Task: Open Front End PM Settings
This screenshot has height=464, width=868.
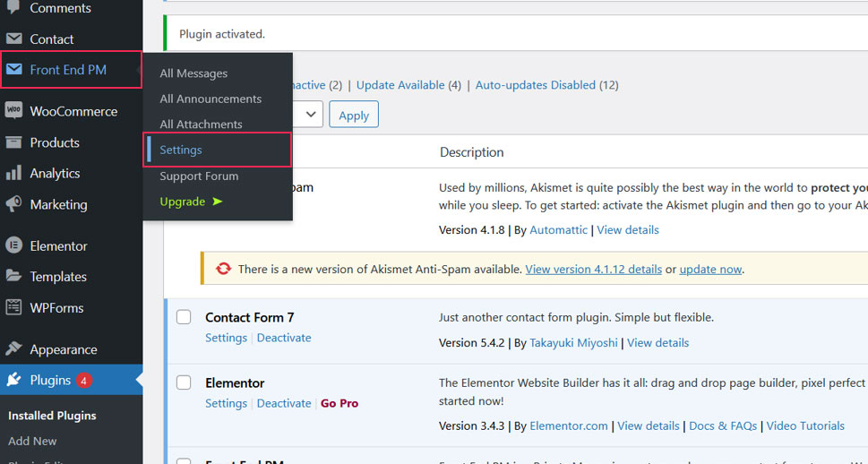Action: pyautogui.click(x=181, y=150)
